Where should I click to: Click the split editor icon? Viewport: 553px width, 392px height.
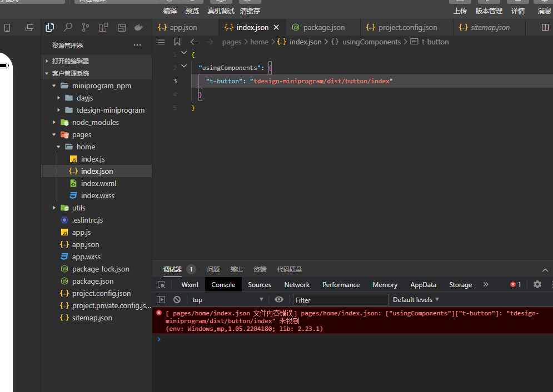(545, 27)
